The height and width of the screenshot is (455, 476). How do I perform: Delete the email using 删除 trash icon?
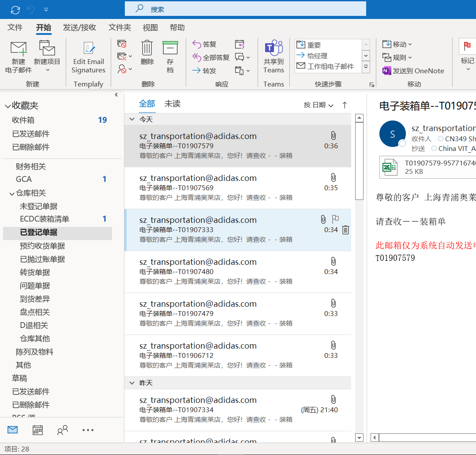(147, 53)
